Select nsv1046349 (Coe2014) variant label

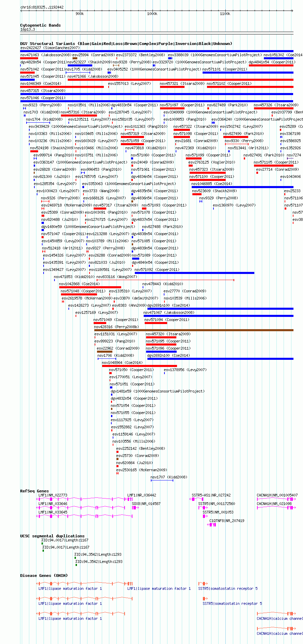pyautogui.click(x=41, y=83)
